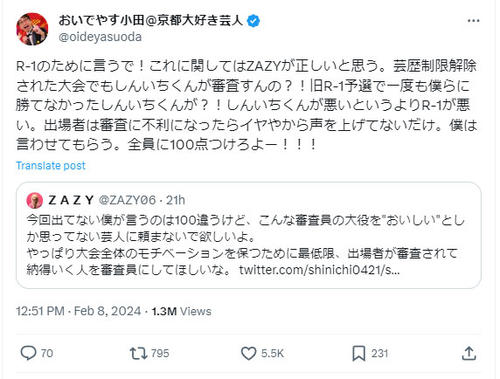Open the three-dot more options menu
Image resolution: width=500 pixels, height=379 pixels.
(473, 21)
